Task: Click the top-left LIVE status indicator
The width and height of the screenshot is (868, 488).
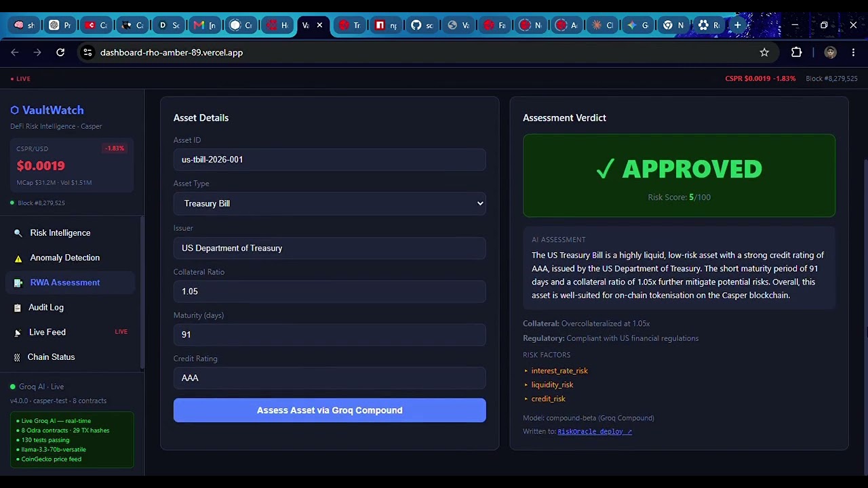Action: (x=20, y=79)
